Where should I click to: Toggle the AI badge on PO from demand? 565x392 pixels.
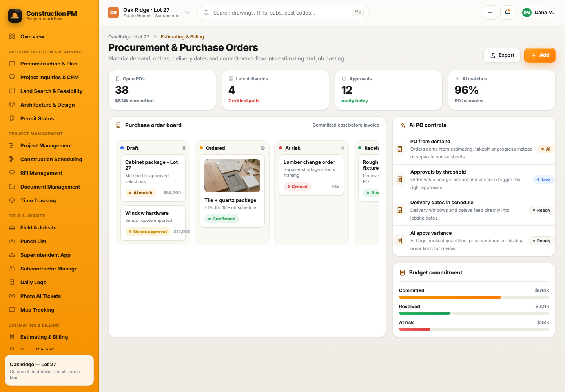(x=546, y=149)
